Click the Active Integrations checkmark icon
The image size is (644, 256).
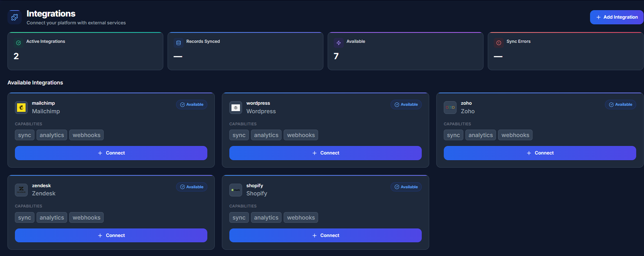point(18,43)
